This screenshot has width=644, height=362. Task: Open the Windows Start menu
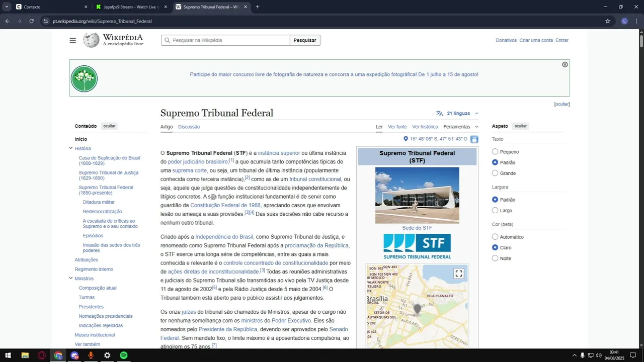tap(8, 355)
